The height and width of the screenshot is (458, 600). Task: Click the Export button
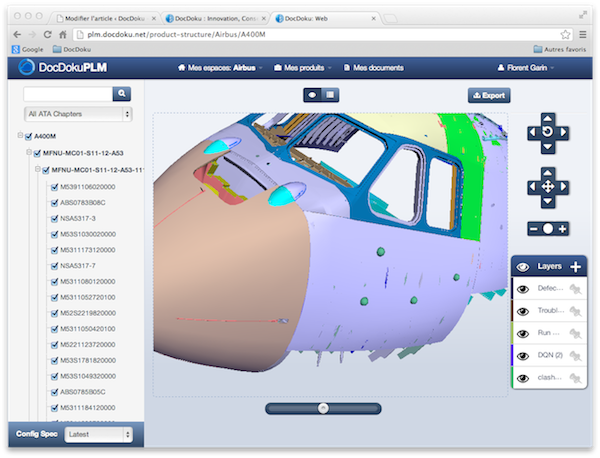(x=488, y=96)
